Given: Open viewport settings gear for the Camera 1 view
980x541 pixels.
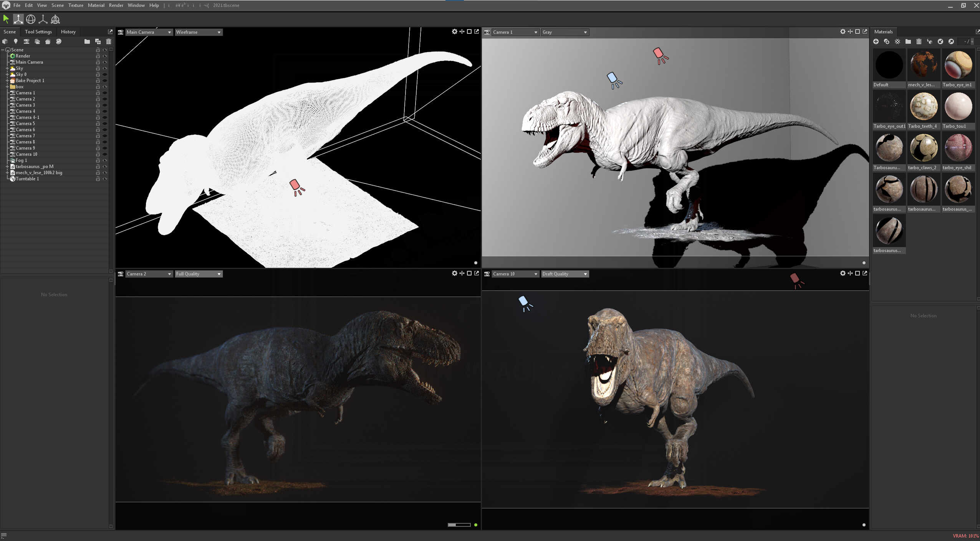Looking at the screenshot, I should coord(843,31).
